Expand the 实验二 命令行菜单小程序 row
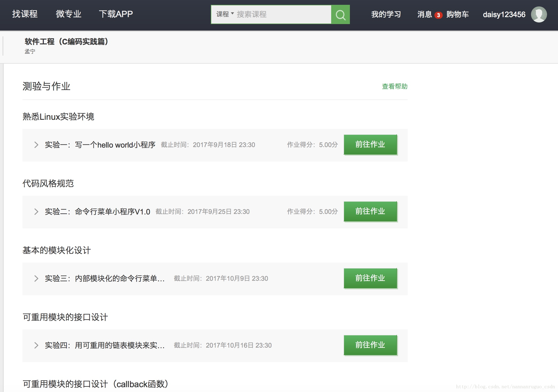 [36, 212]
